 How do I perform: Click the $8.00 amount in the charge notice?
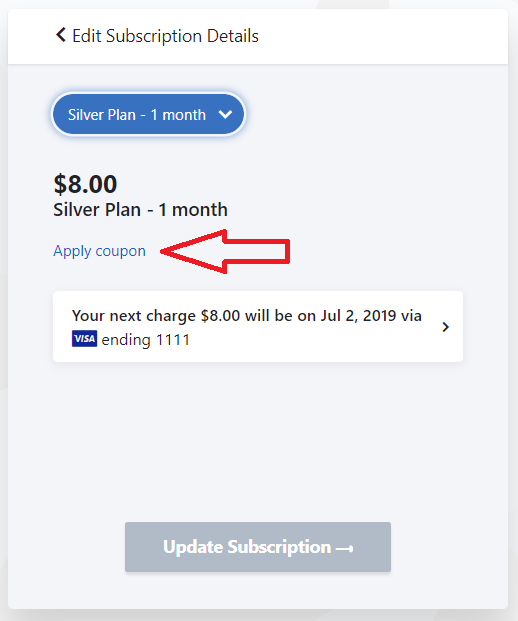point(220,316)
